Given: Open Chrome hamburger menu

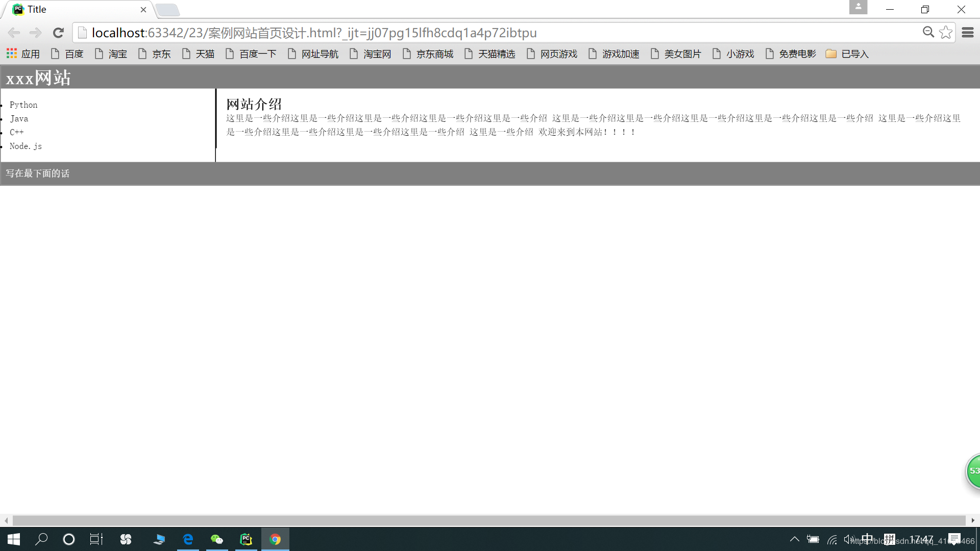Looking at the screenshot, I should (x=968, y=33).
